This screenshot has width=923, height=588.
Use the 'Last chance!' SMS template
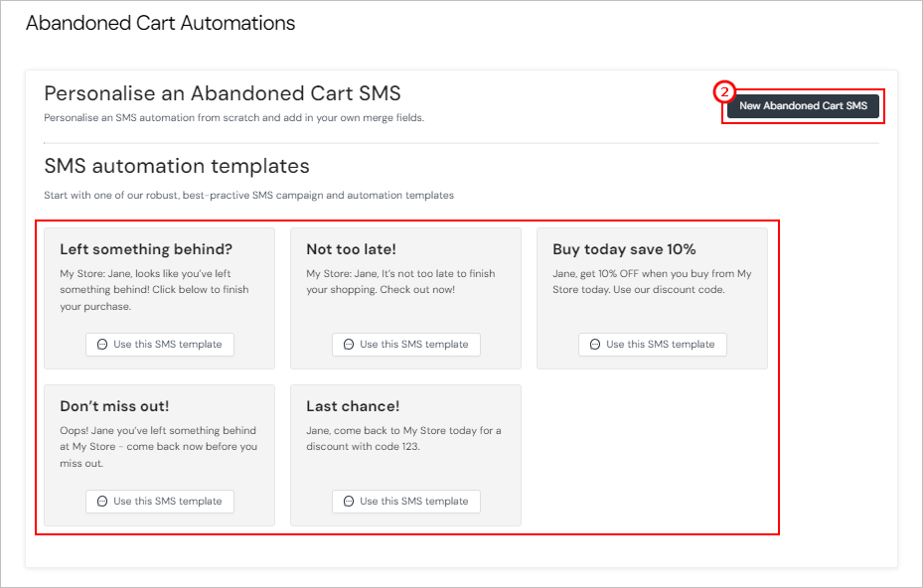406,502
